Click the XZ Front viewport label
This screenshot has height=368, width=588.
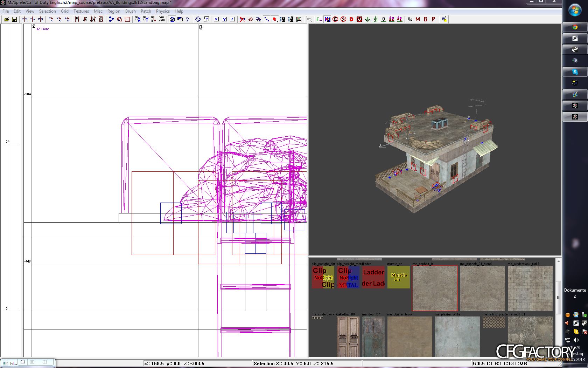click(x=43, y=29)
